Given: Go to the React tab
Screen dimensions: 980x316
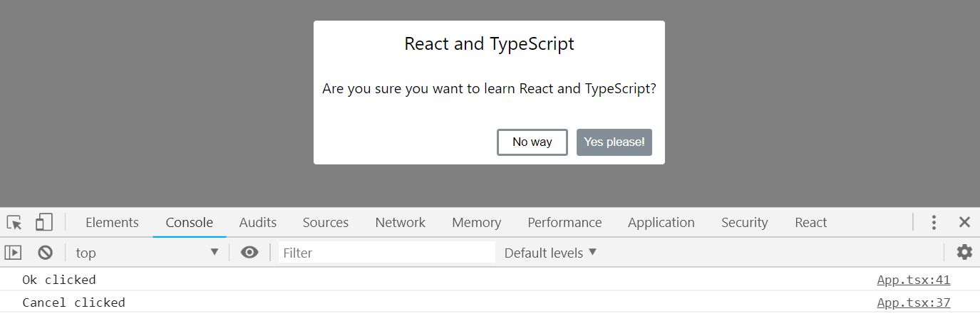Looking at the screenshot, I should 810,223.
